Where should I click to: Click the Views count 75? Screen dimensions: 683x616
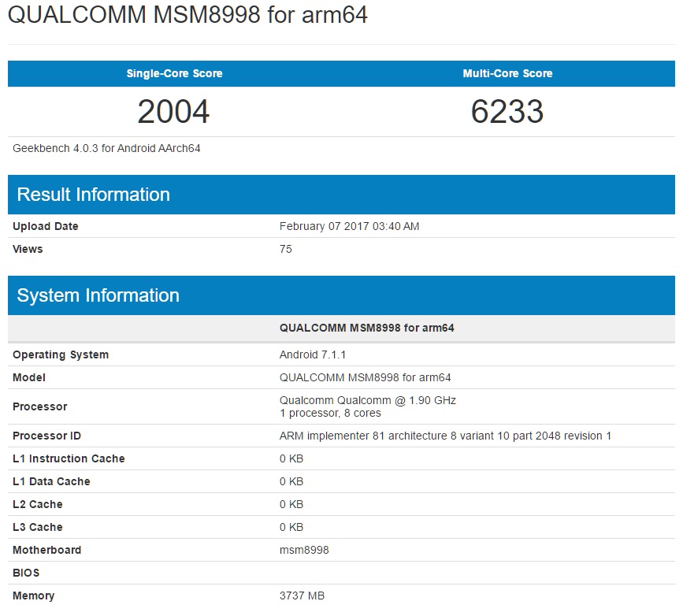click(285, 249)
